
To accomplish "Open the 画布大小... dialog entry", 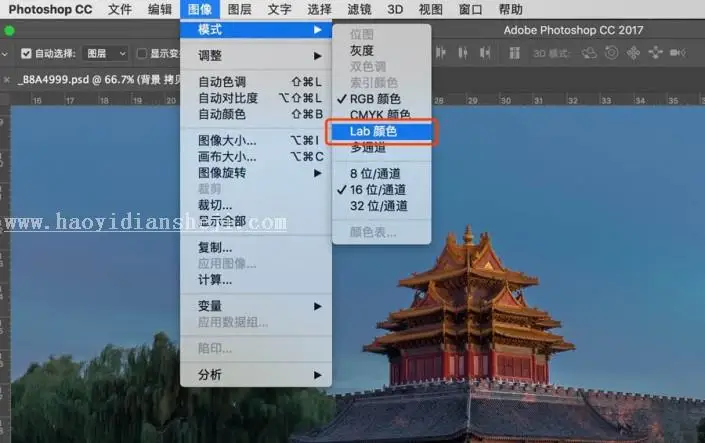I will point(256,157).
